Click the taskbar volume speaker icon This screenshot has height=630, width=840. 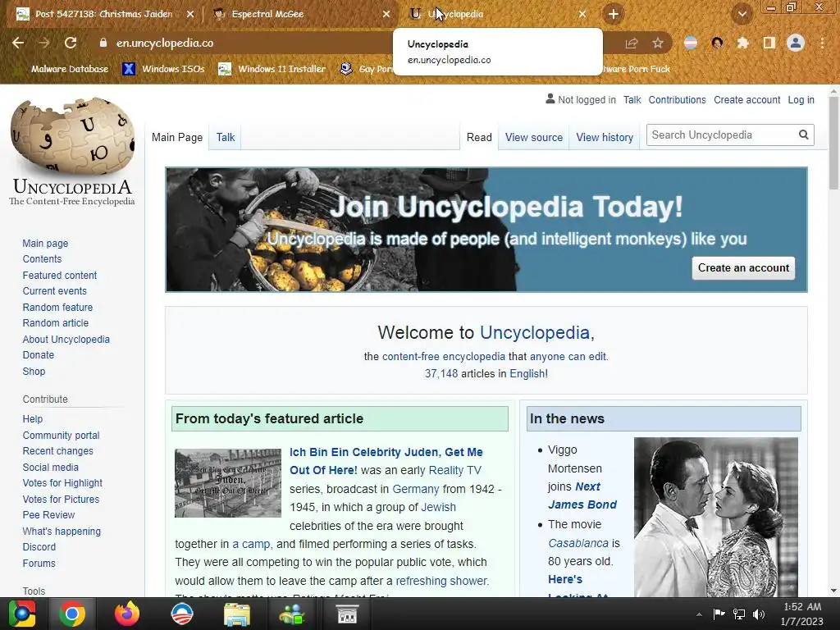pyautogui.click(x=759, y=614)
